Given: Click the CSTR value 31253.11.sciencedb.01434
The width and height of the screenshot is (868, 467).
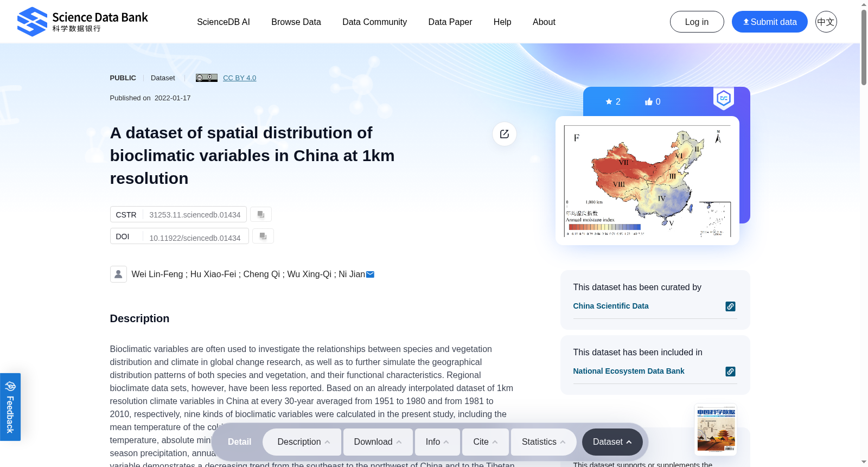Looking at the screenshot, I should point(195,215).
